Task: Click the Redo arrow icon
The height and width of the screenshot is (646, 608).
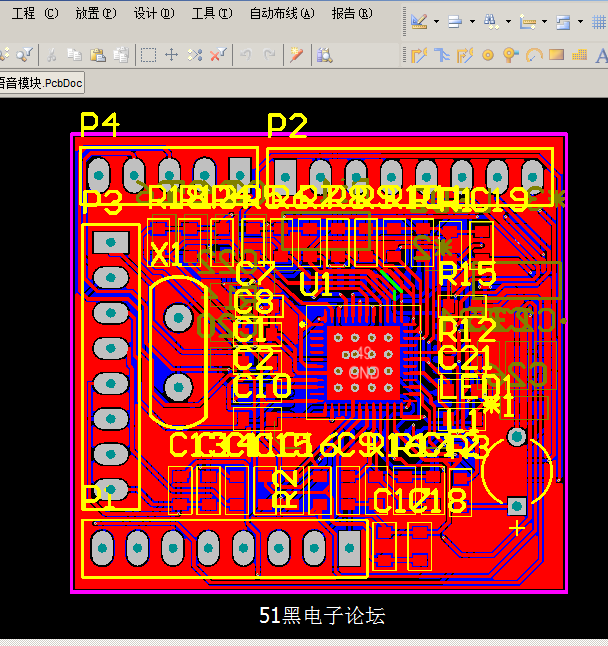Action: 269,54
